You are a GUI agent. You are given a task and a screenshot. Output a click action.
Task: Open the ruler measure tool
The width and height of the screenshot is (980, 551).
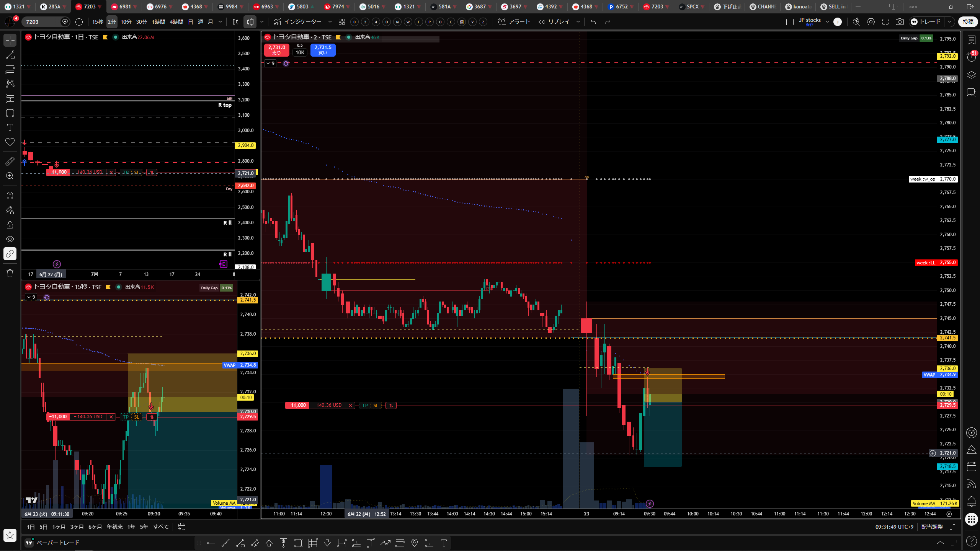click(10, 161)
